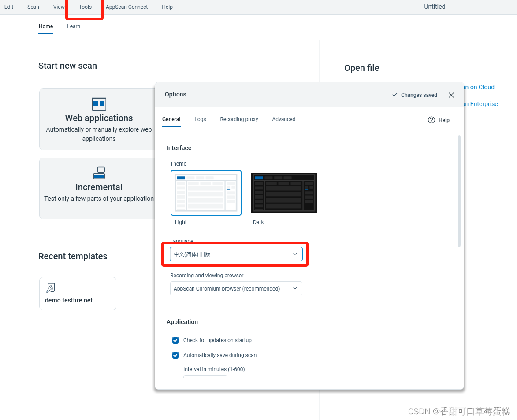Open the demo.testfire.net template icon

click(x=50, y=287)
